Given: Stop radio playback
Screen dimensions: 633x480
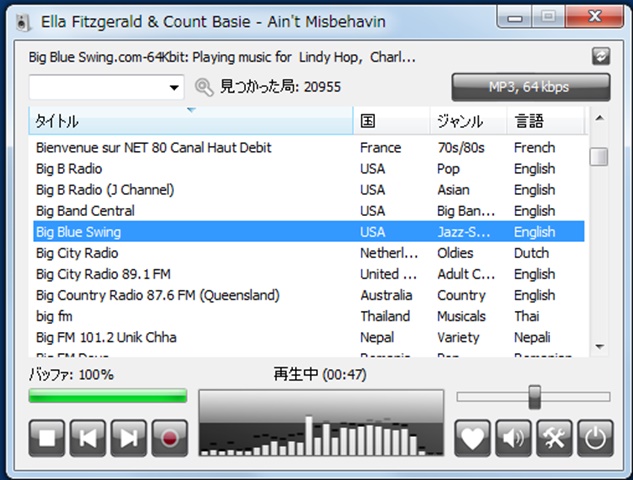Looking at the screenshot, I should point(47,438).
